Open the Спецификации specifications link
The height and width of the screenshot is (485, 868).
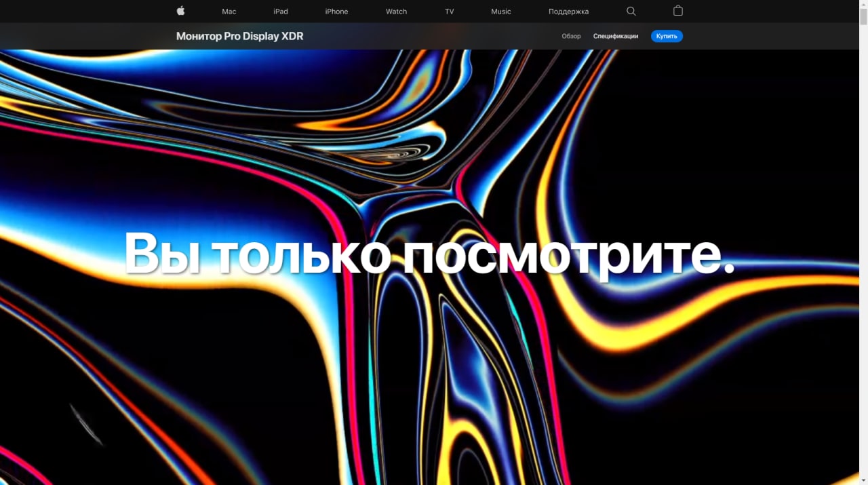pos(616,36)
